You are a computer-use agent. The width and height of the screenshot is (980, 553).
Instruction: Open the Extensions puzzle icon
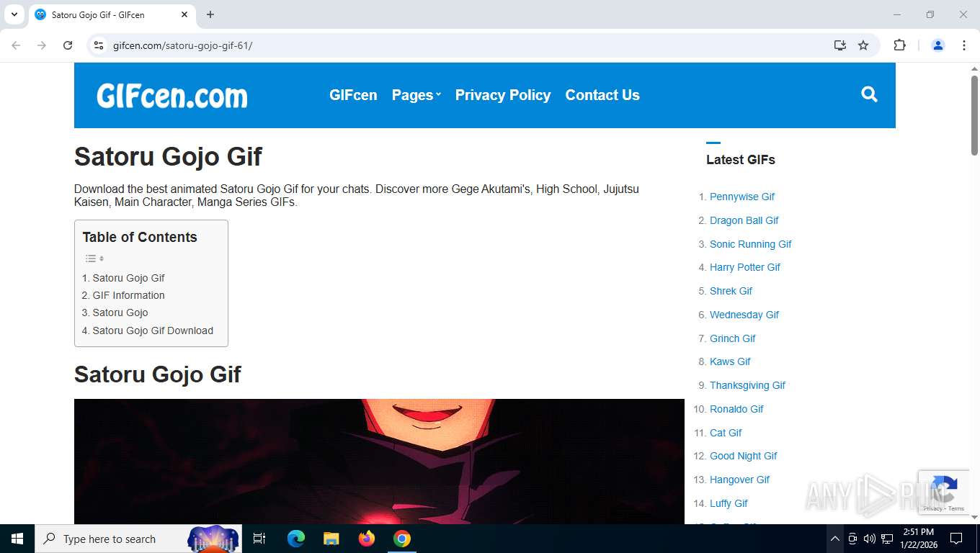[x=899, y=45]
